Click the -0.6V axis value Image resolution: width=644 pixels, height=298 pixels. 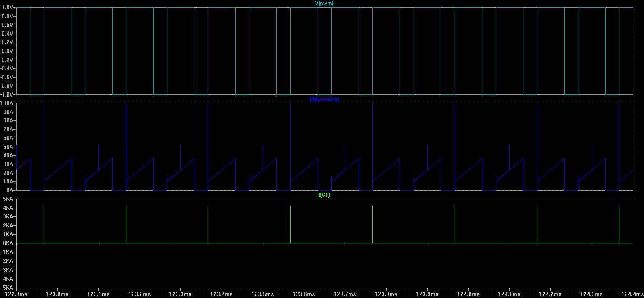(6, 77)
